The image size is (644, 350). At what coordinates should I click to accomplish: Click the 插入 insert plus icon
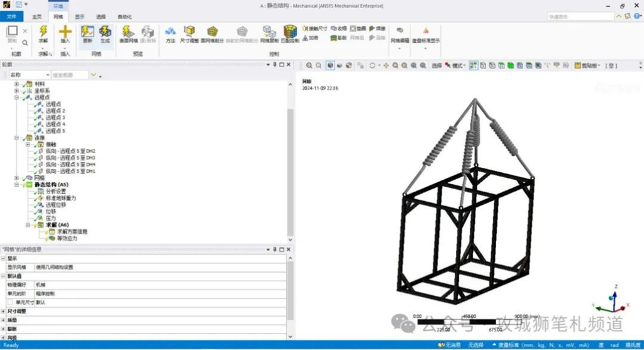click(65, 33)
